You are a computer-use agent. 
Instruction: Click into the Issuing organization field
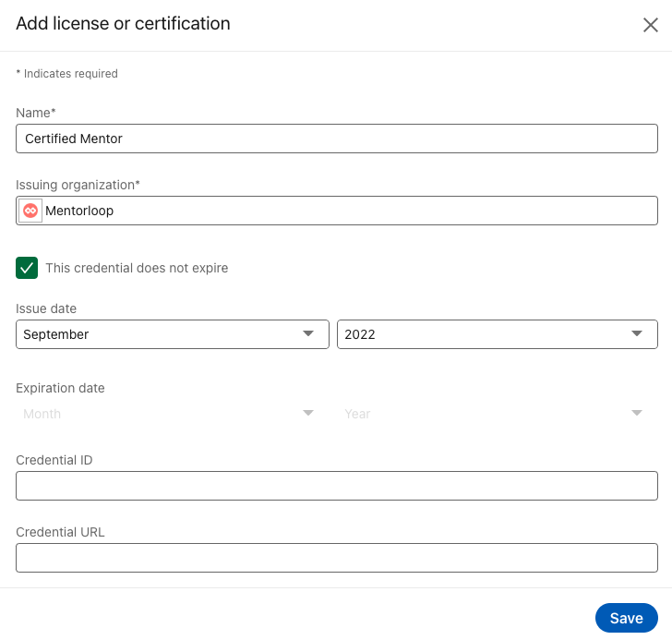(x=337, y=211)
